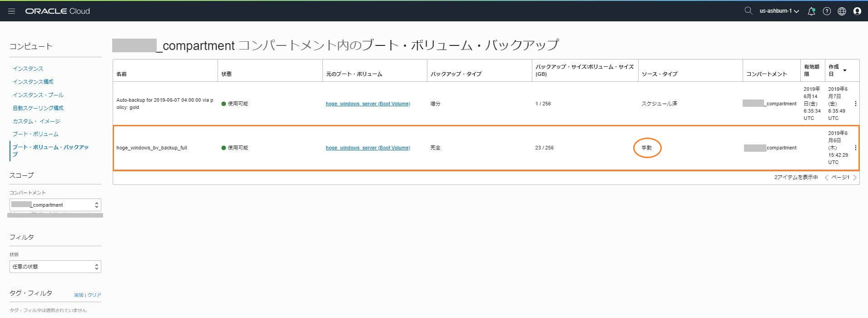Click the 有効期限 column header

(x=812, y=70)
